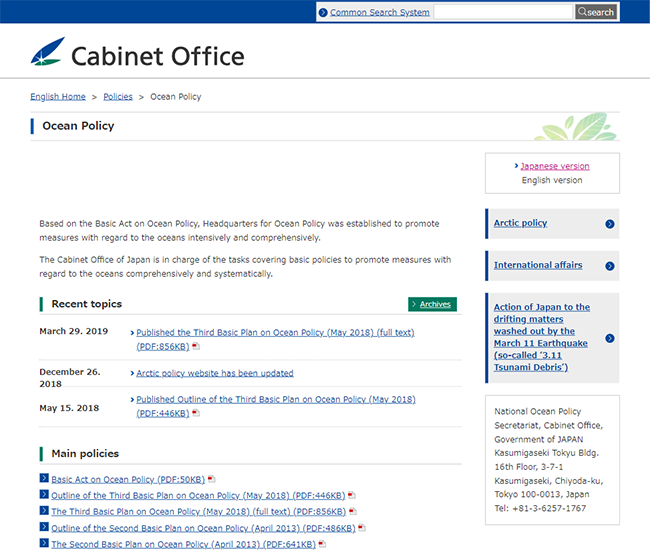Click PDF icon after (PDF:856KB) in March 2019 topic
The height and width of the screenshot is (550, 650).
[x=196, y=346]
